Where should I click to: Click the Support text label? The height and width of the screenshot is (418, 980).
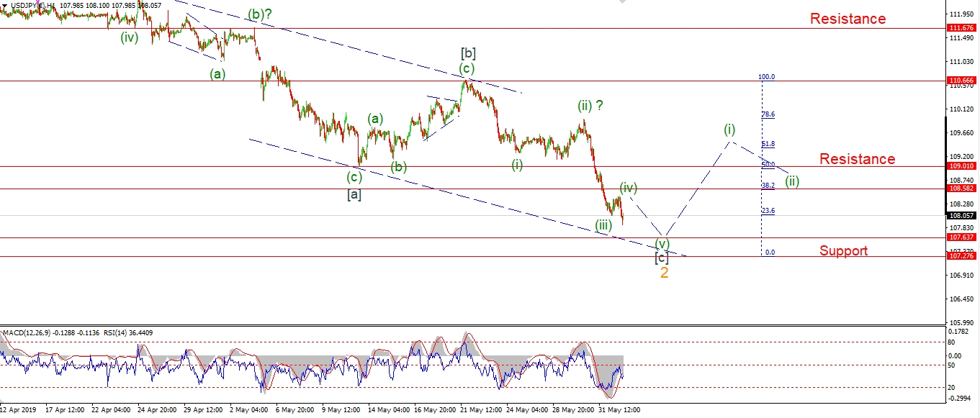[x=843, y=250]
